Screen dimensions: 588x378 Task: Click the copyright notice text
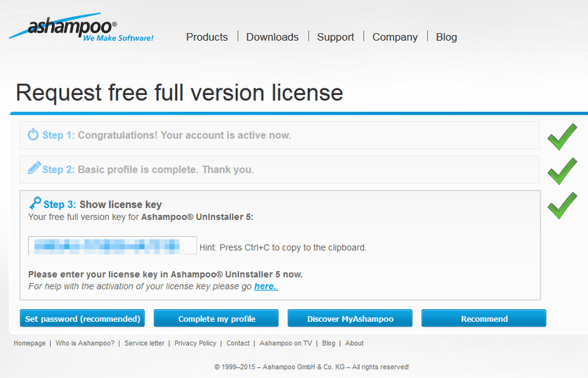312,367
